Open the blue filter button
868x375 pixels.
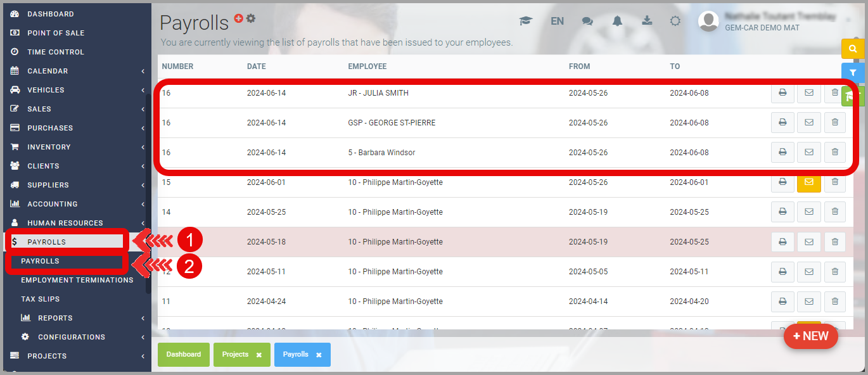pyautogui.click(x=853, y=73)
